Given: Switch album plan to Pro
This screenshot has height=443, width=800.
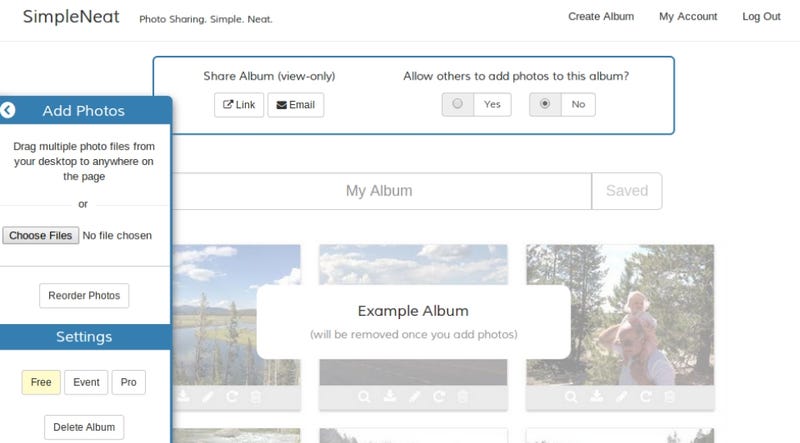Looking at the screenshot, I should (x=129, y=382).
